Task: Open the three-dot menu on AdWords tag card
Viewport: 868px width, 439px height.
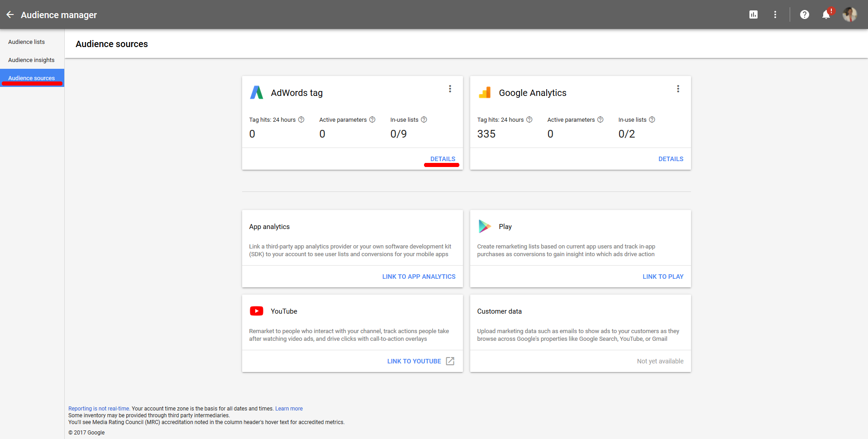Action: point(450,89)
